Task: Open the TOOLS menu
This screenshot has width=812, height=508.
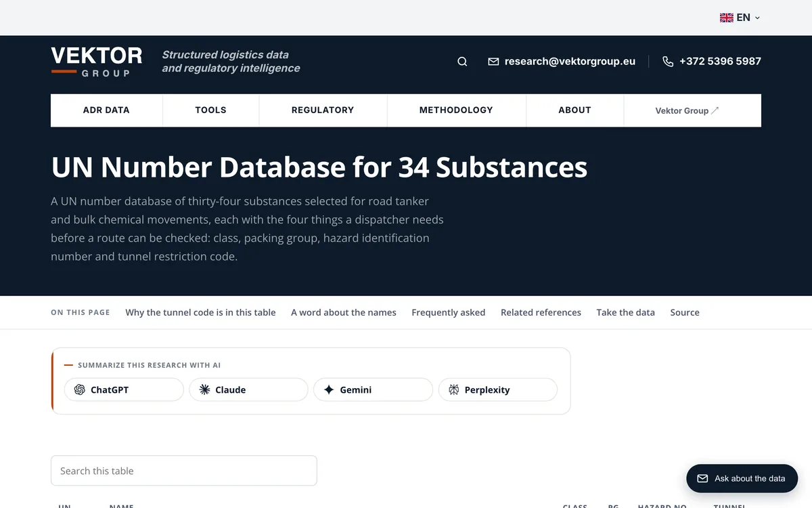Action: 211,110
